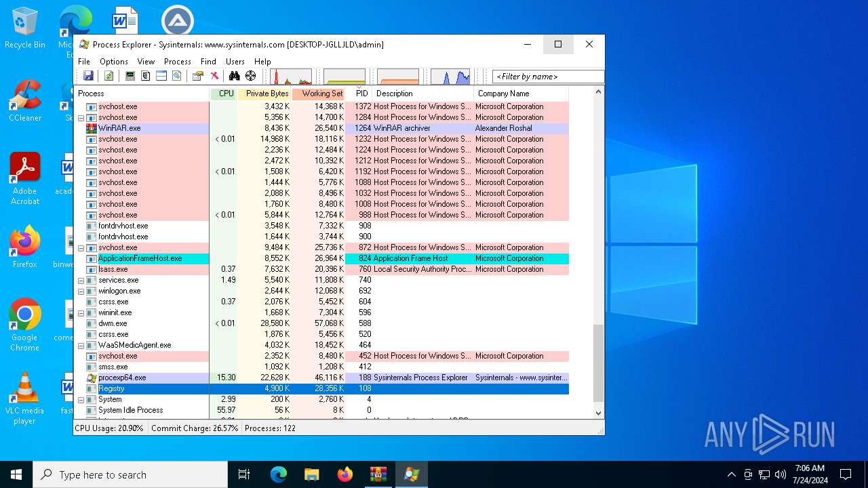Open the Users menu

pyautogui.click(x=235, y=61)
